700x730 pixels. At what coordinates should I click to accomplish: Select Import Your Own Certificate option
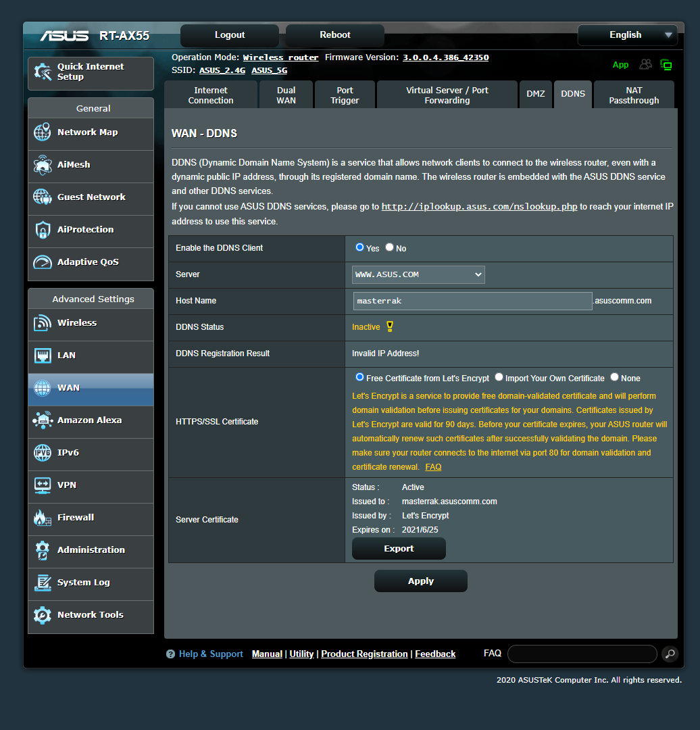499,377
